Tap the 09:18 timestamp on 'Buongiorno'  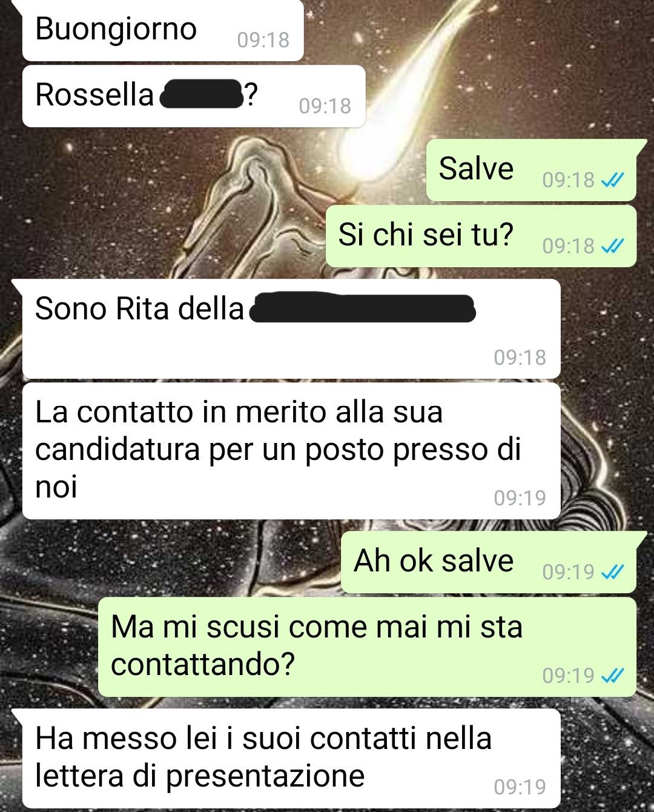point(263,40)
